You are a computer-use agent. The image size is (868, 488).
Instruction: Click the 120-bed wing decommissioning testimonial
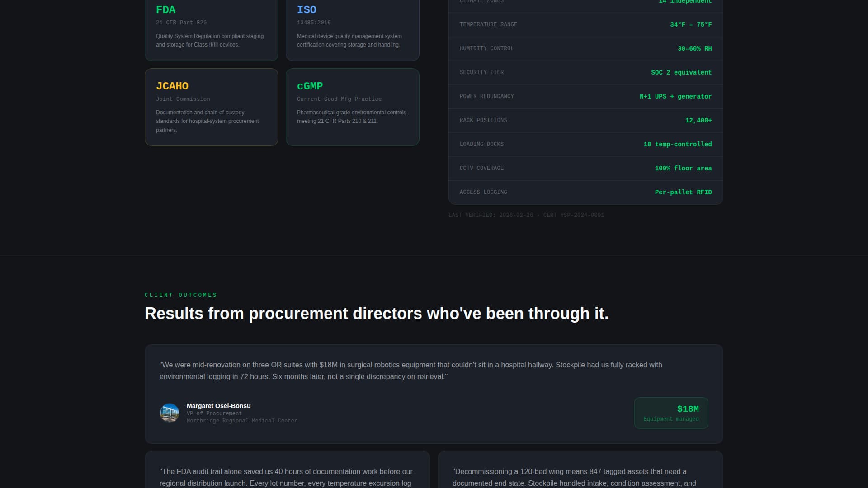pyautogui.click(x=574, y=477)
